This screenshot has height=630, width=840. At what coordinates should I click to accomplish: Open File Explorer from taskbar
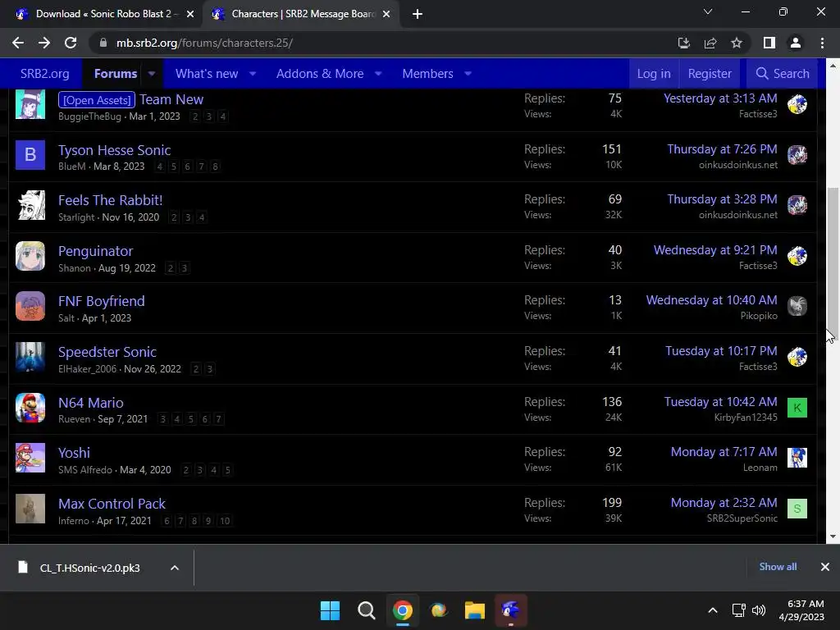475,610
